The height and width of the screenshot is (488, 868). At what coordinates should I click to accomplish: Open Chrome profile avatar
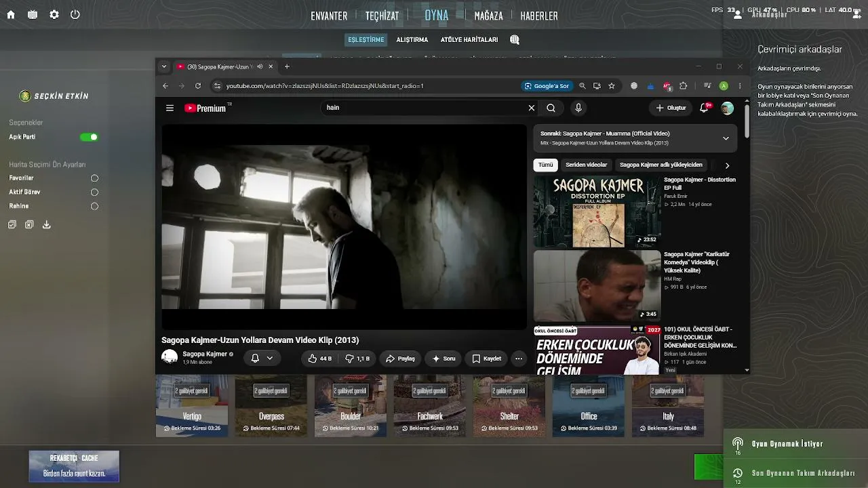(x=724, y=86)
